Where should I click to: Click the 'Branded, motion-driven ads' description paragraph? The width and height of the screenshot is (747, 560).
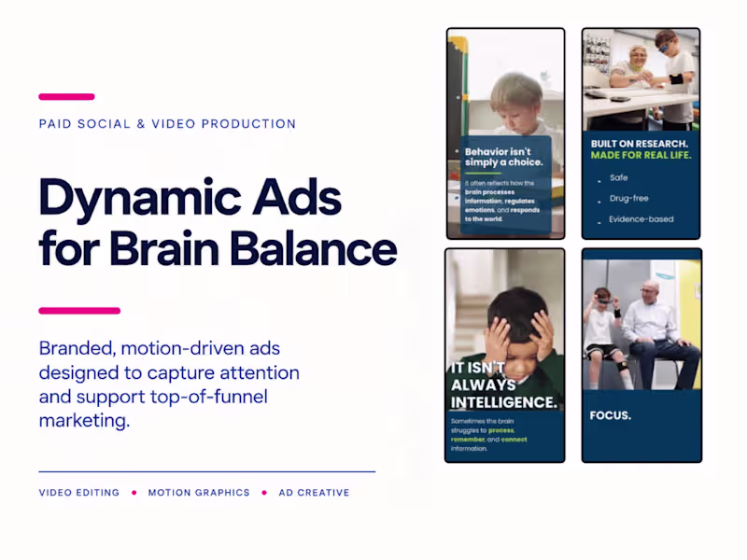click(x=169, y=385)
